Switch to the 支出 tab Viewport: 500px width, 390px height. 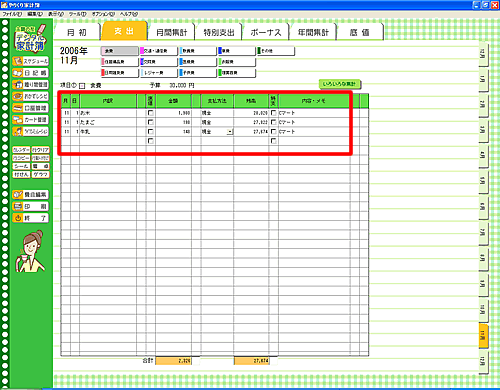tap(124, 31)
